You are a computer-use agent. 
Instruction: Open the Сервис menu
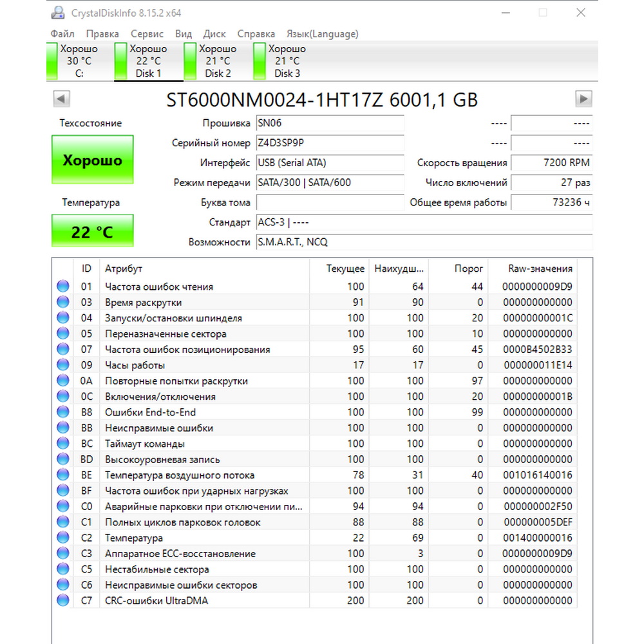pos(147,33)
